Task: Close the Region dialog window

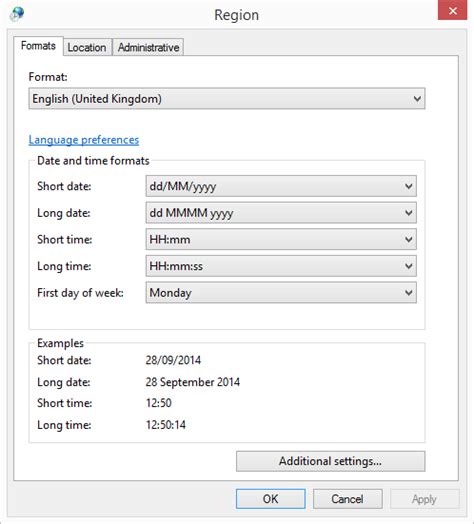Action: [452, 11]
